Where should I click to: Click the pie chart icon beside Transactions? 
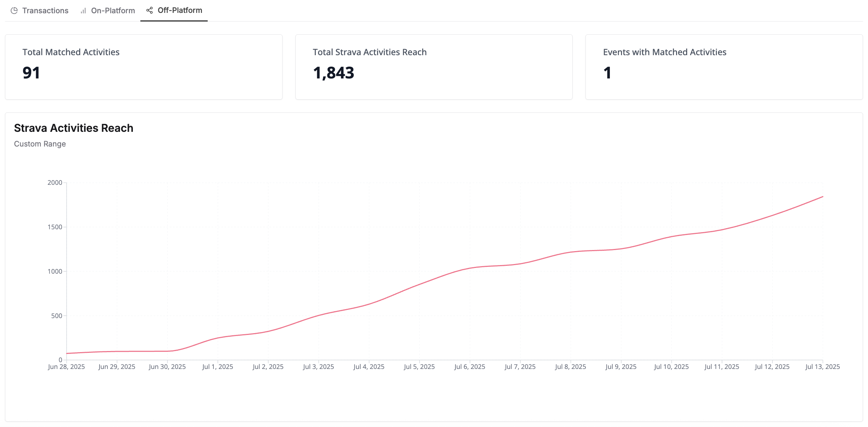click(x=14, y=11)
